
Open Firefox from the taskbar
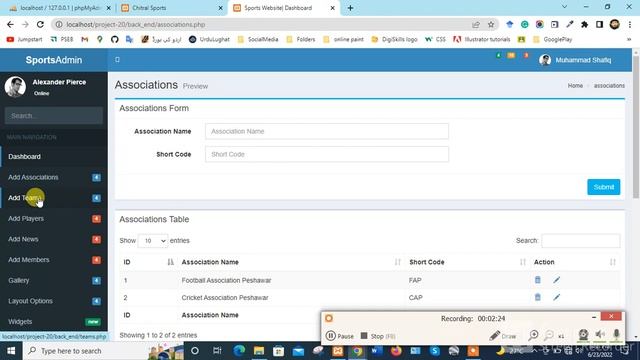click(x=396, y=351)
